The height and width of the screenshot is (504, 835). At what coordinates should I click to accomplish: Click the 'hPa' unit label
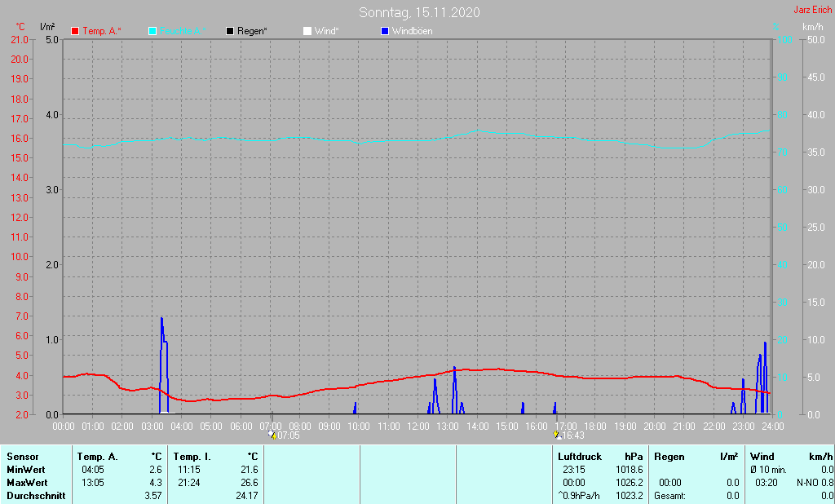[634, 457]
